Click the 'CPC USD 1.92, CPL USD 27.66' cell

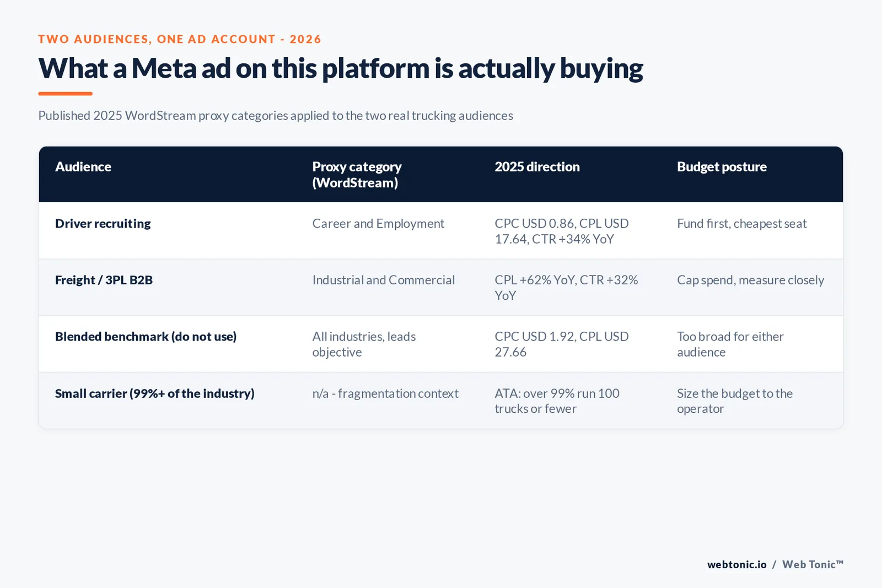click(562, 344)
